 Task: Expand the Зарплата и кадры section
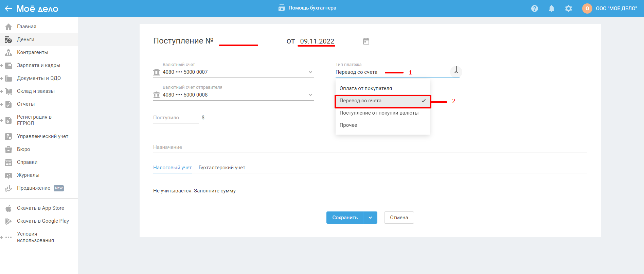pos(2,65)
